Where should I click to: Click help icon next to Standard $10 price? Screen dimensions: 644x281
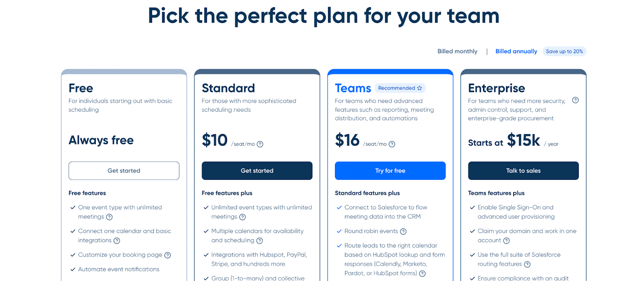260,144
